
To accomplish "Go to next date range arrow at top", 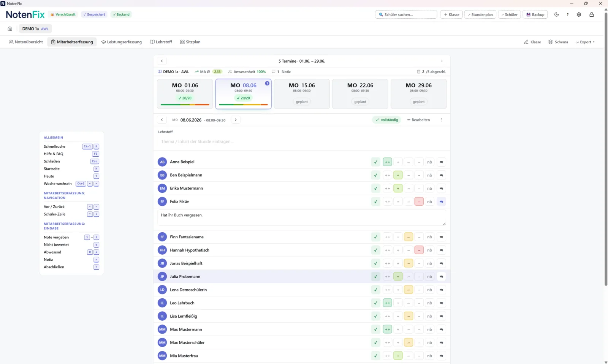I will 442,61.
